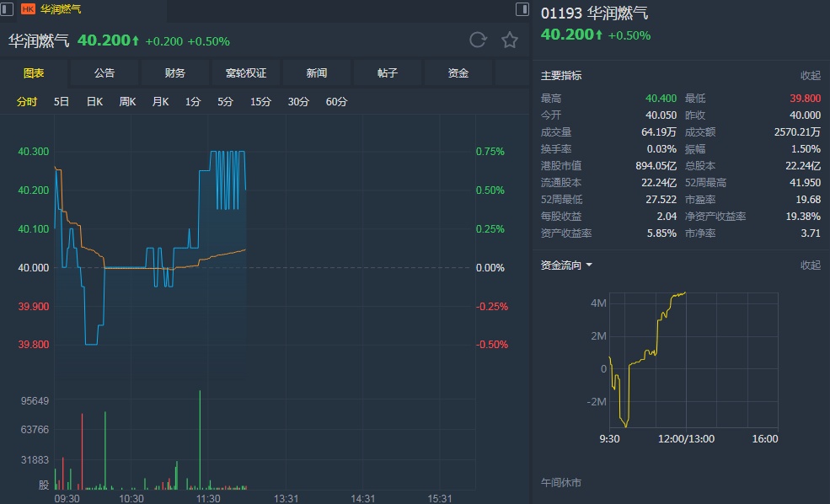Select the 5分 interval

(225, 102)
